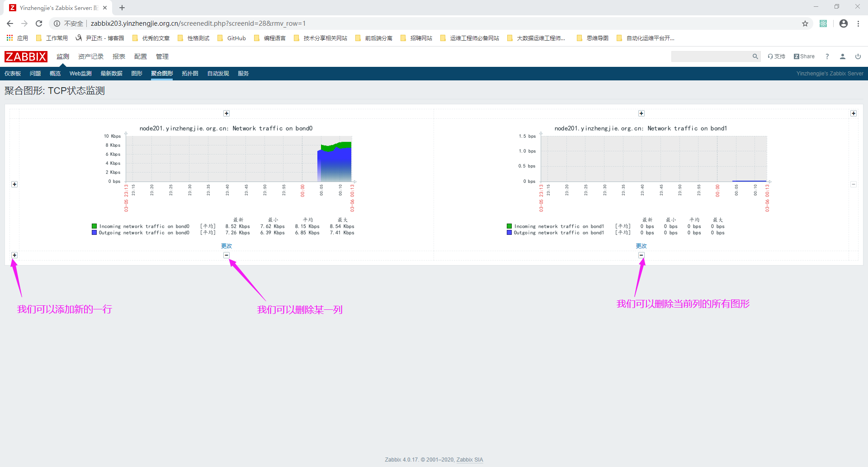Open Chrome three-dot menu
868x467 pixels.
click(x=858, y=23)
